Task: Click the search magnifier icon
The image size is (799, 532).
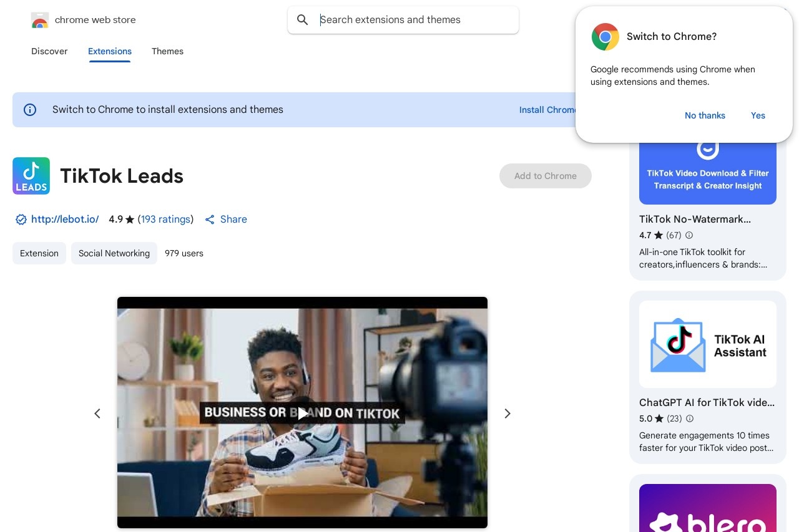Action: pos(303,20)
